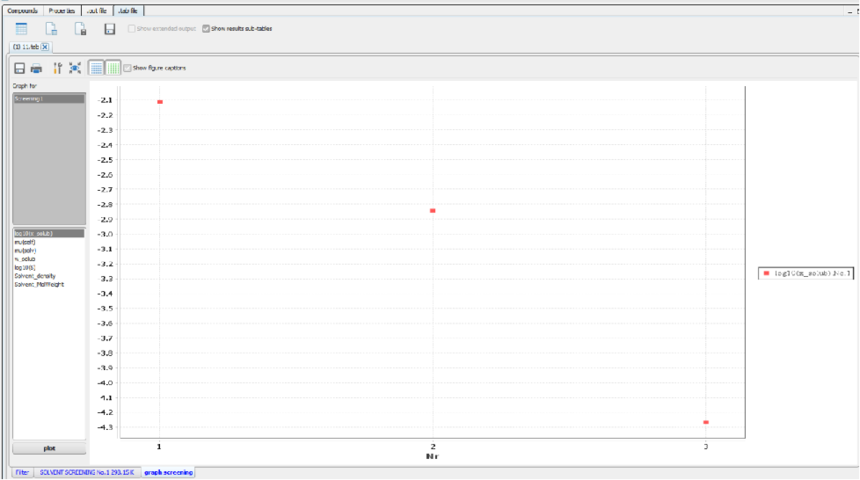The height and width of the screenshot is (480, 860).
Task: Click the document with table icon
Action: (51, 29)
